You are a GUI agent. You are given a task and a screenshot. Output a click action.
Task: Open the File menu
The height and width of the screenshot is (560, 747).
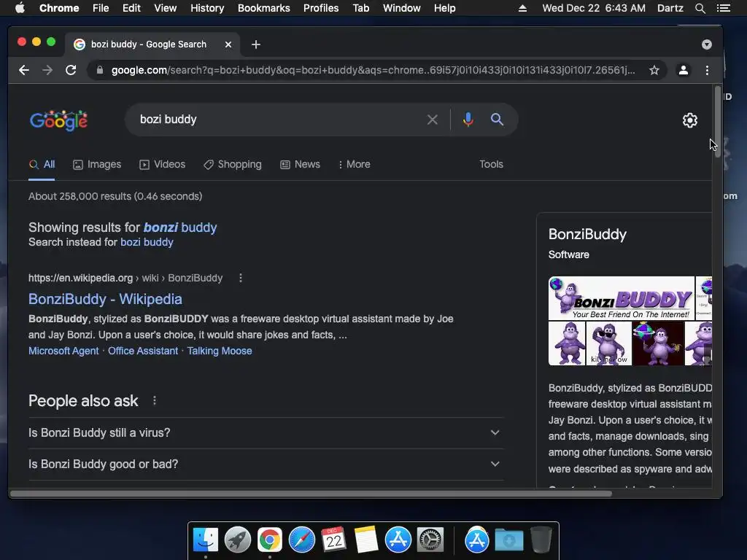pos(101,8)
